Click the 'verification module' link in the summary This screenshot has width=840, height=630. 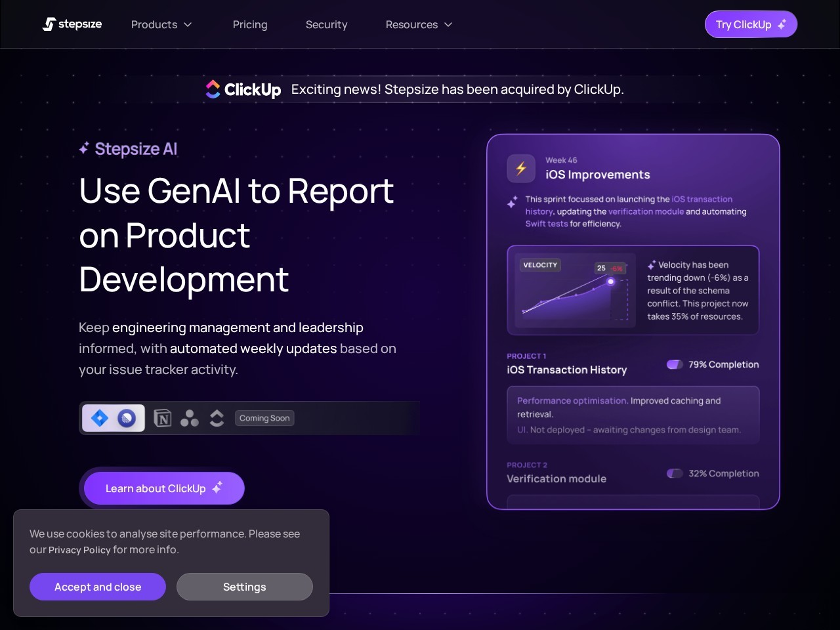click(x=646, y=211)
